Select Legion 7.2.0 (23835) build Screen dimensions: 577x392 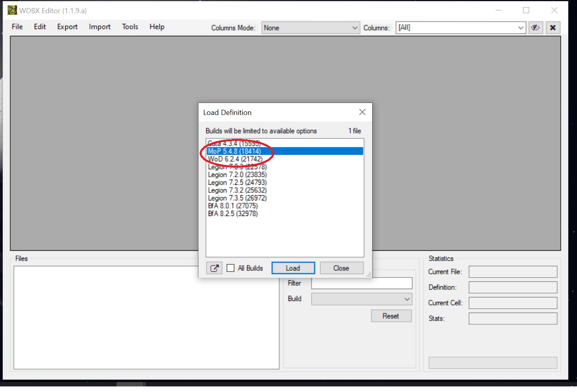click(x=285, y=174)
